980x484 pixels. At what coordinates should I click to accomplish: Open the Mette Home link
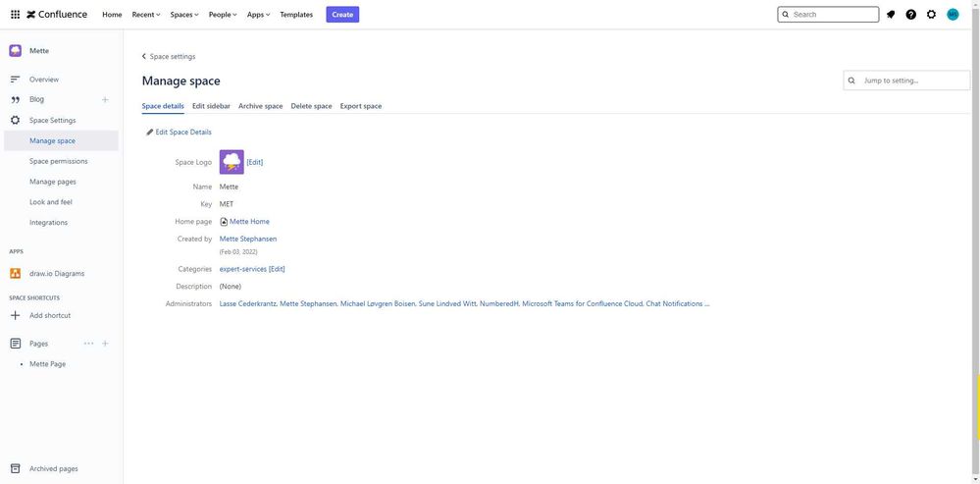[x=249, y=221]
